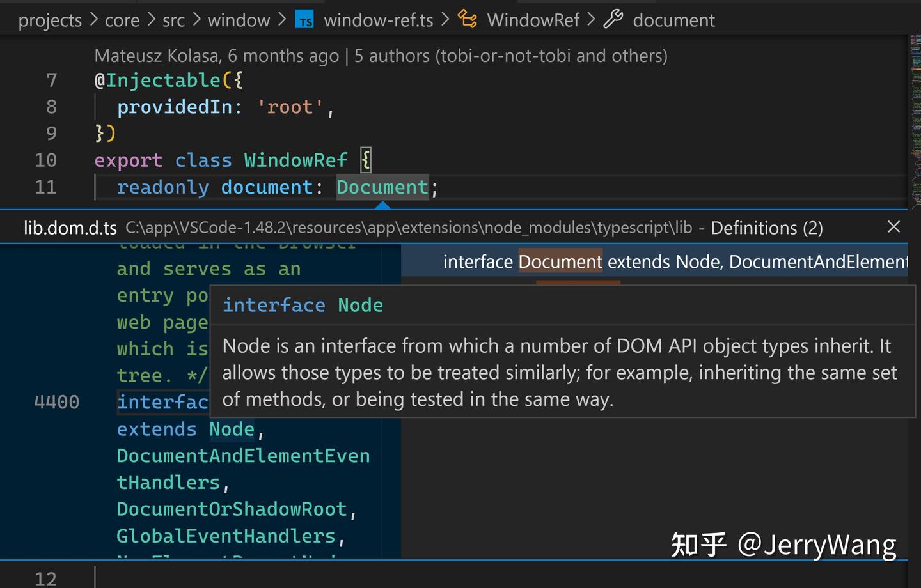Click the TypeScript file icon in the breadcrumb

pyautogui.click(x=305, y=20)
